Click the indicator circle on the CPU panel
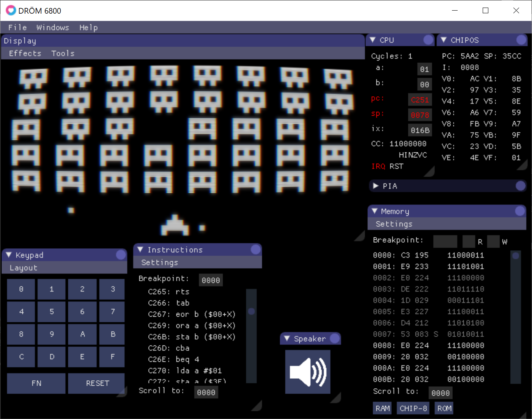The width and height of the screenshot is (532, 419). pyautogui.click(x=428, y=39)
